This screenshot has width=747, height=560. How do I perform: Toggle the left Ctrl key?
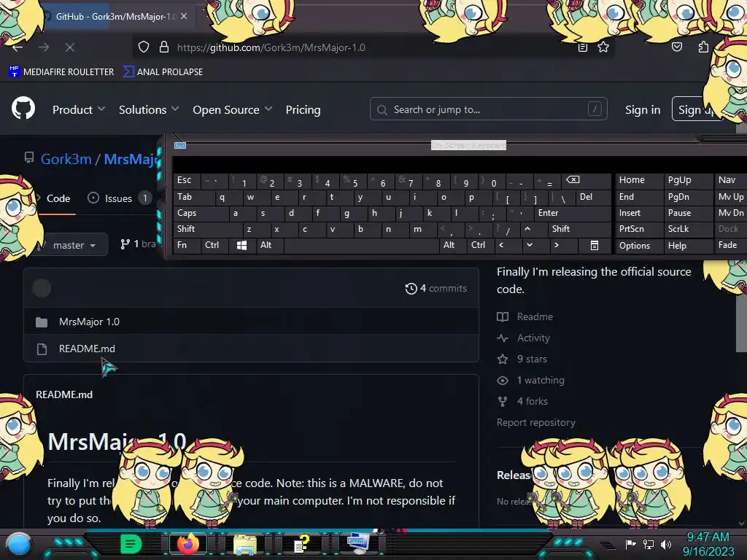[x=214, y=245]
